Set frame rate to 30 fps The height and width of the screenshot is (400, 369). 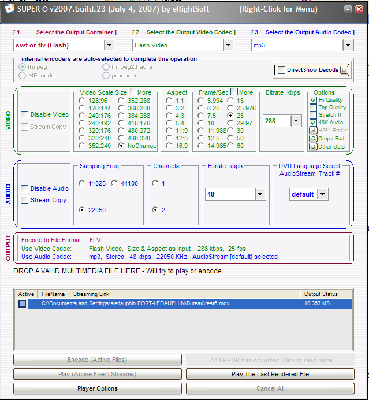(x=230, y=130)
